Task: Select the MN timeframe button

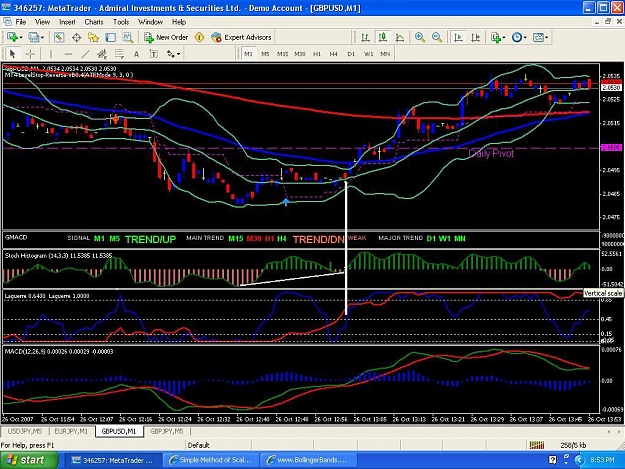Action: (385, 54)
